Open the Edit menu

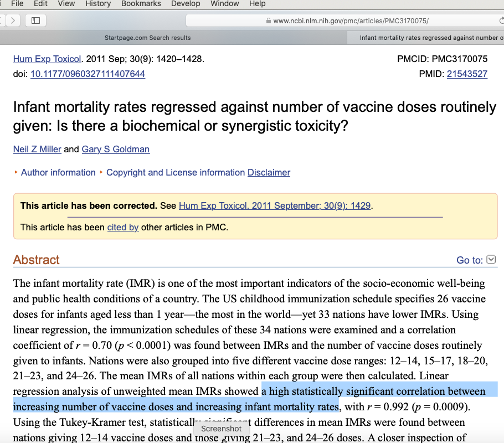click(x=40, y=4)
